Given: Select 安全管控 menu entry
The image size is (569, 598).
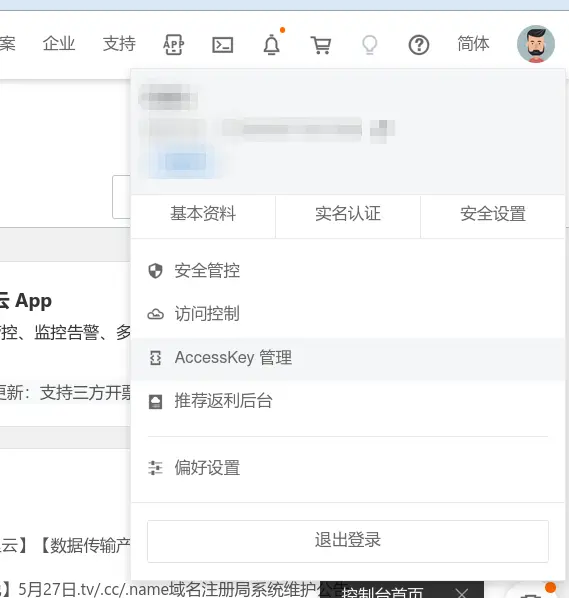Looking at the screenshot, I should (x=348, y=271).
